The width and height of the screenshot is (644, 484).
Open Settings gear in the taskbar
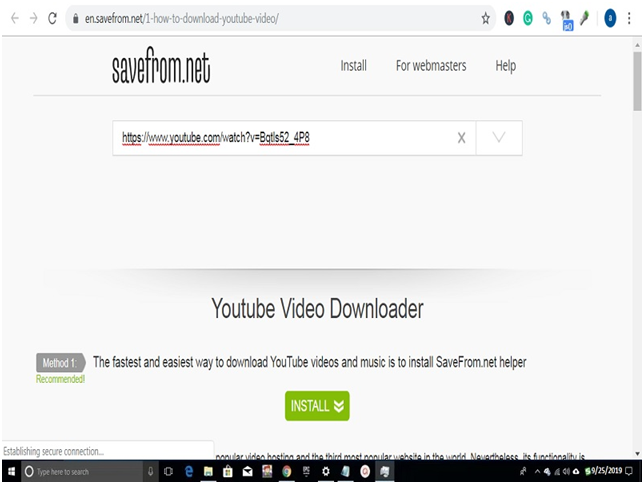click(x=326, y=471)
